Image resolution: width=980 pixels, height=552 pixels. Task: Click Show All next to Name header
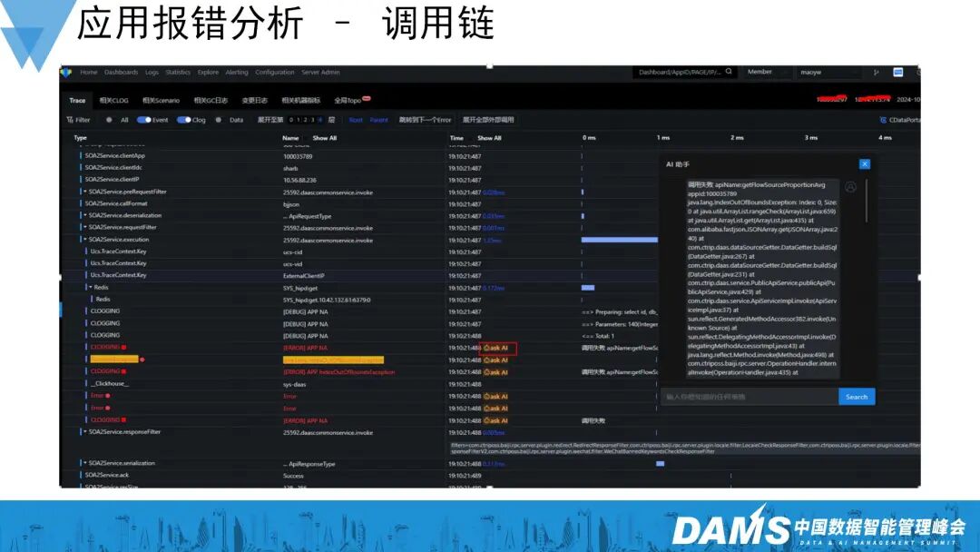(x=324, y=138)
